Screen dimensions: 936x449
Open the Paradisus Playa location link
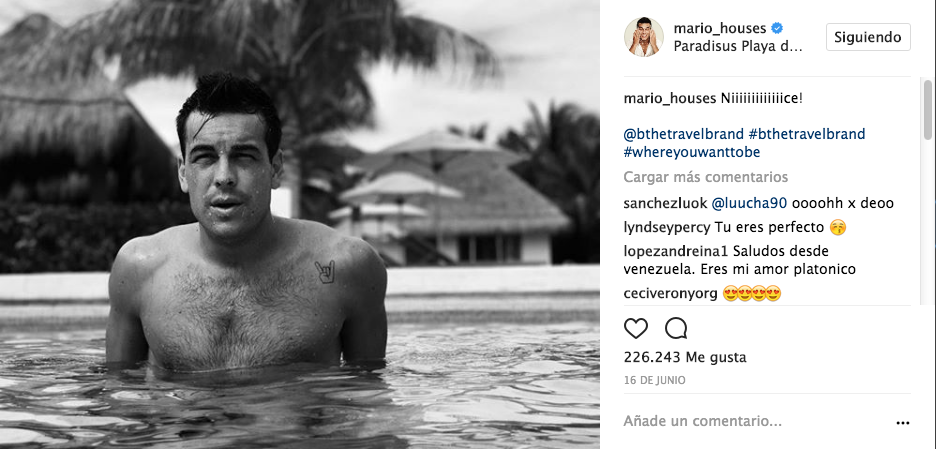coord(739,47)
